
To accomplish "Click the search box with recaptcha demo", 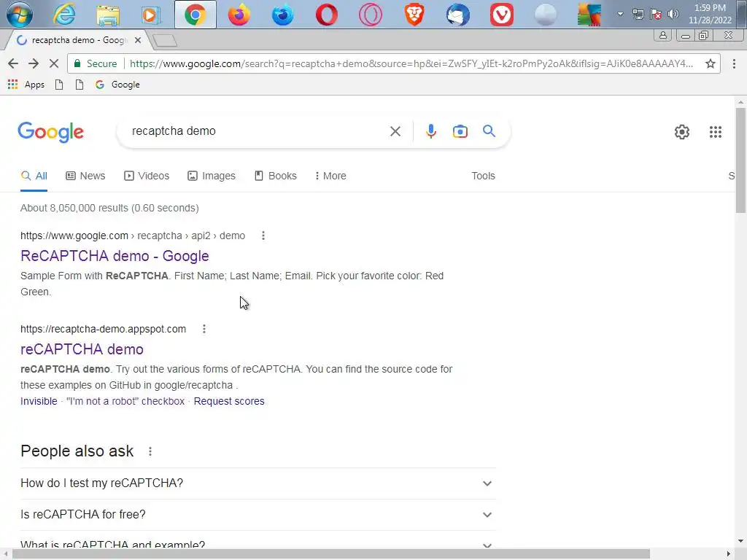I will pyautogui.click(x=258, y=131).
